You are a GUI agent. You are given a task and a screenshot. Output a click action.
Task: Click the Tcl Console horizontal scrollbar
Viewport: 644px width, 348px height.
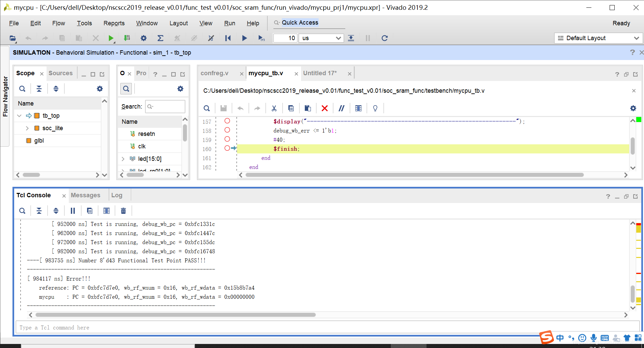175,315
